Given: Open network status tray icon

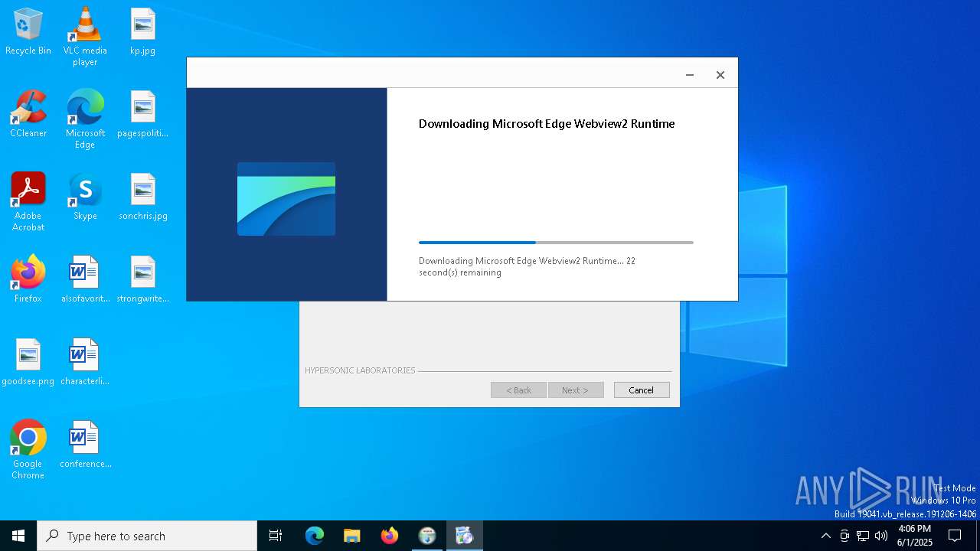Looking at the screenshot, I should [863, 536].
